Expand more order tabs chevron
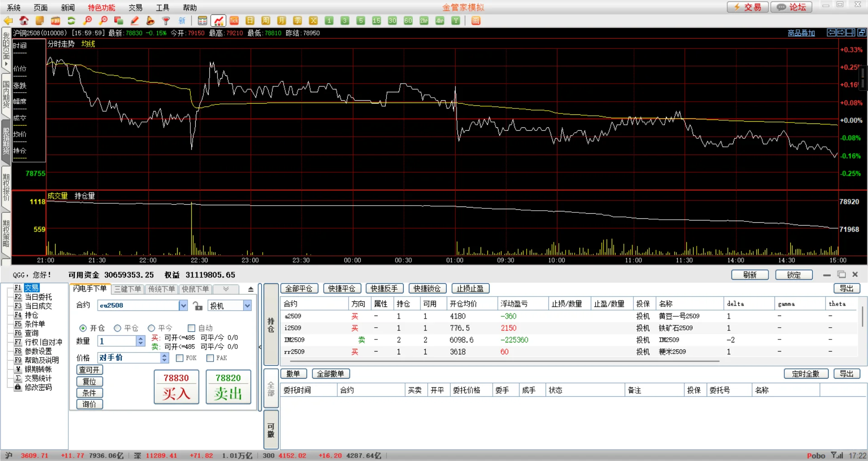 pos(226,289)
